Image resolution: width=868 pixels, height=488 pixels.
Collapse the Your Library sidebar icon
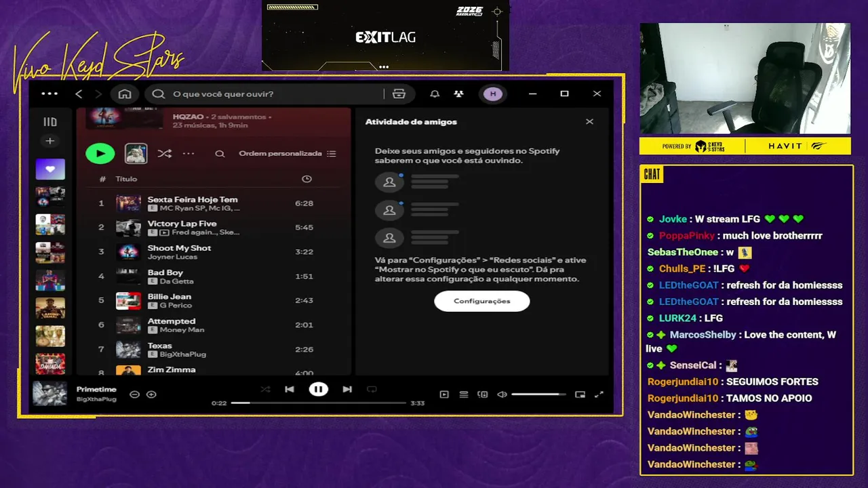coord(50,122)
